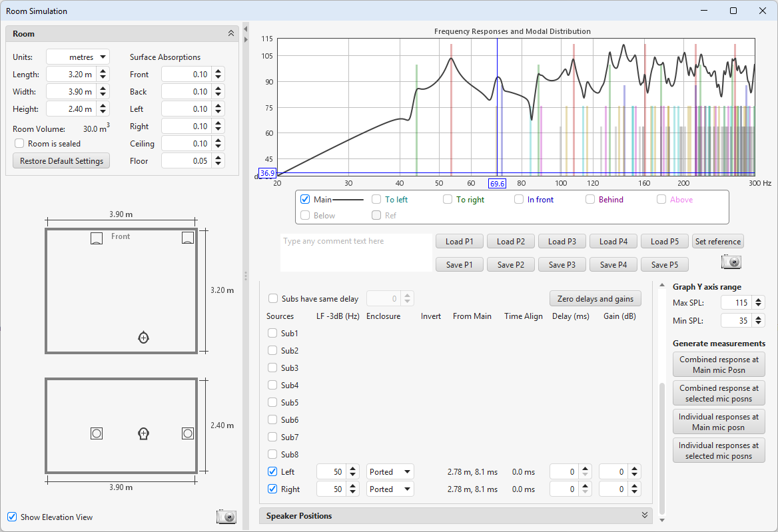778x532 pixels.
Task: Click the sources panel vertical scrollbar
Action: (x=661, y=449)
